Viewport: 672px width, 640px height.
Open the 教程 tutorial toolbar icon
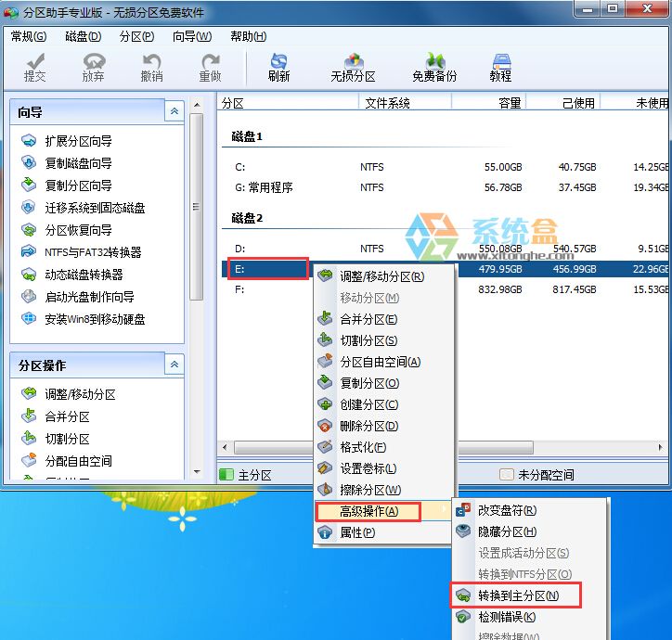tap(500, 68)
